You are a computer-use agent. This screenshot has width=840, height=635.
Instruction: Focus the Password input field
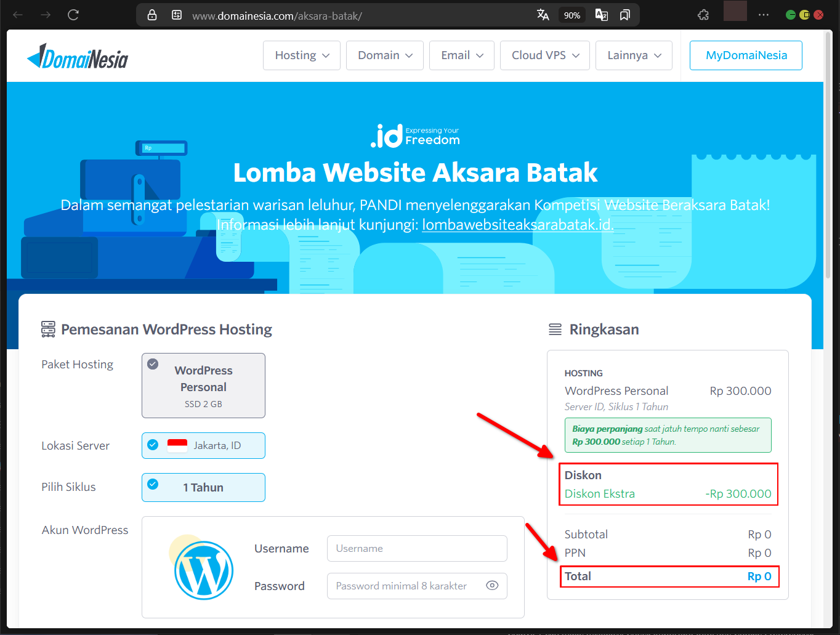(417, 586)
